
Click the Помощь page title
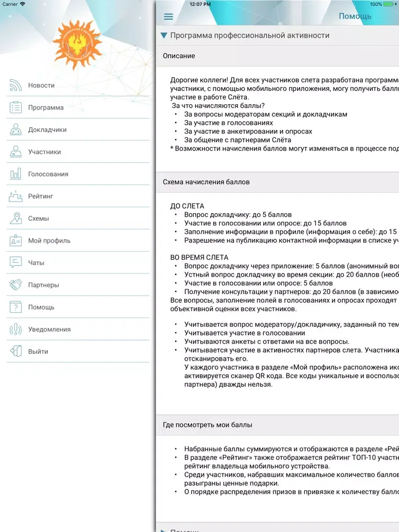coord(355,16)
